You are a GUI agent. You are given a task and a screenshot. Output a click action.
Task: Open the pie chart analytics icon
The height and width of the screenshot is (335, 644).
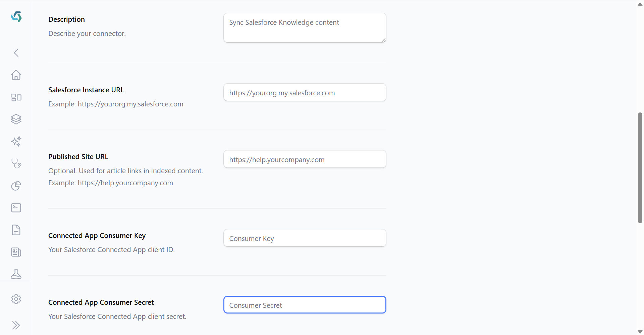pyautogui.click(x=16, y=186)
